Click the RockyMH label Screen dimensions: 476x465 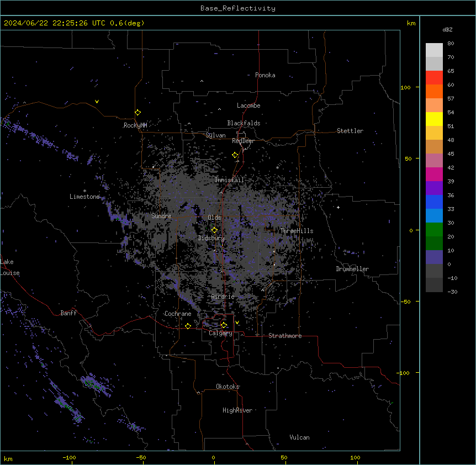pyautogui.click(x=135, y=125)
